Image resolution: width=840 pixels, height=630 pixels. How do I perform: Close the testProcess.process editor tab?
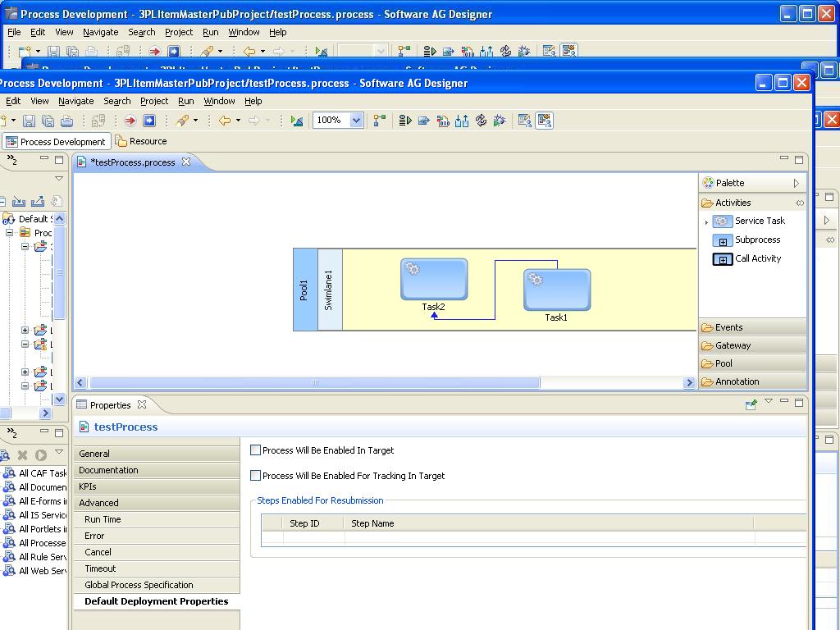click(x=186, y=162)
